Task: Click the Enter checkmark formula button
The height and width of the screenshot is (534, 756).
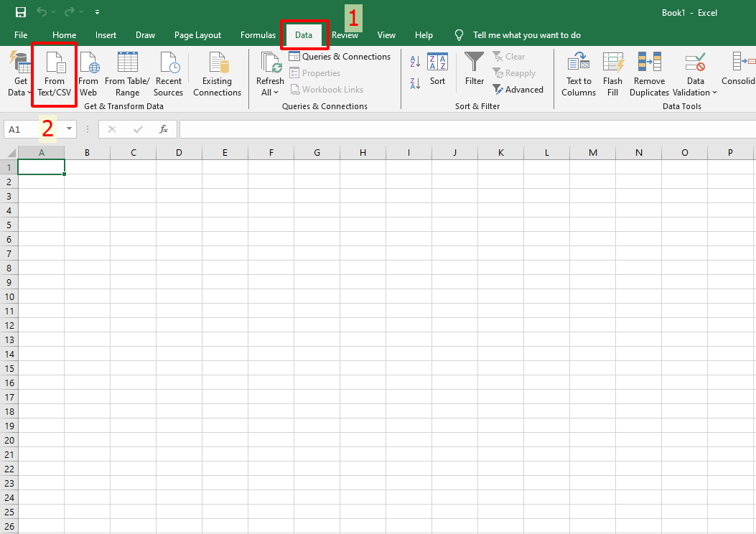Action: coord(138,129)
